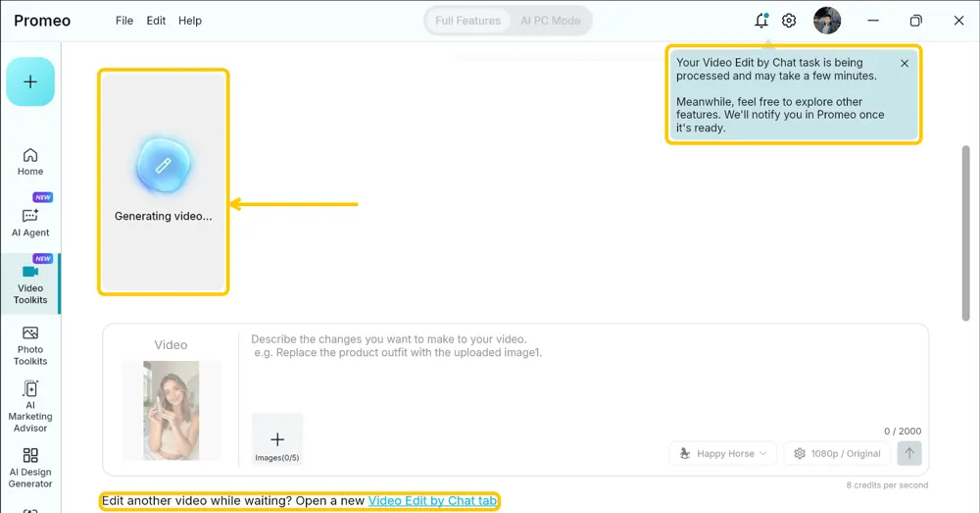The height and width of the screenshot is (513, 980).
Task: Click the user profile avatar
Action: (827, 21)
